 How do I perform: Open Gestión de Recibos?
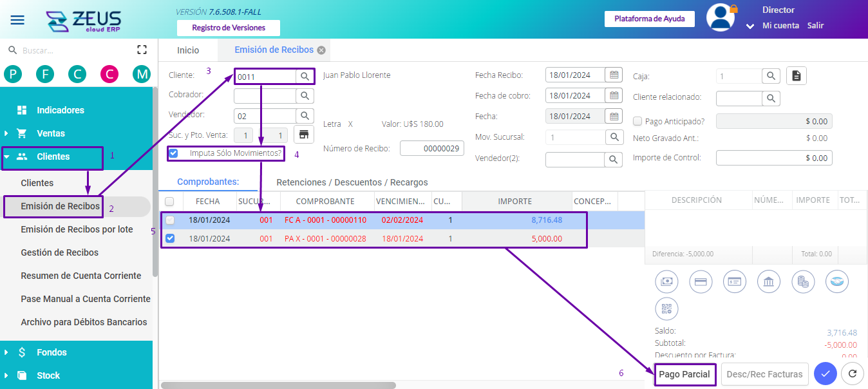60,252
